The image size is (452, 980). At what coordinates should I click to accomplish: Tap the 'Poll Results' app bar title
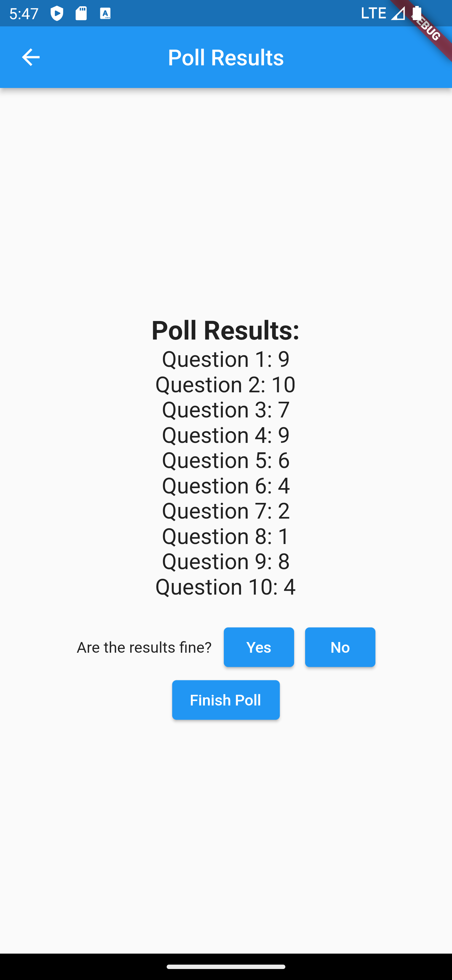(x=226, y=57)
